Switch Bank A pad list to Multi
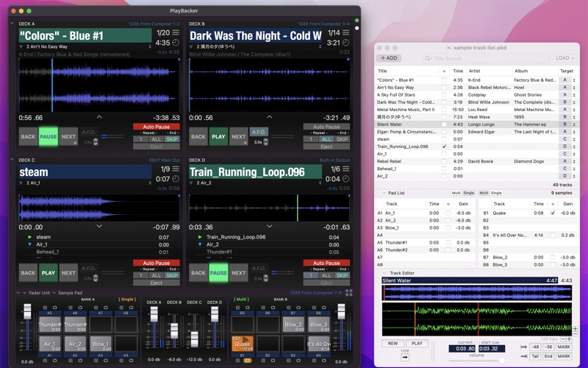 coord(456,192)
